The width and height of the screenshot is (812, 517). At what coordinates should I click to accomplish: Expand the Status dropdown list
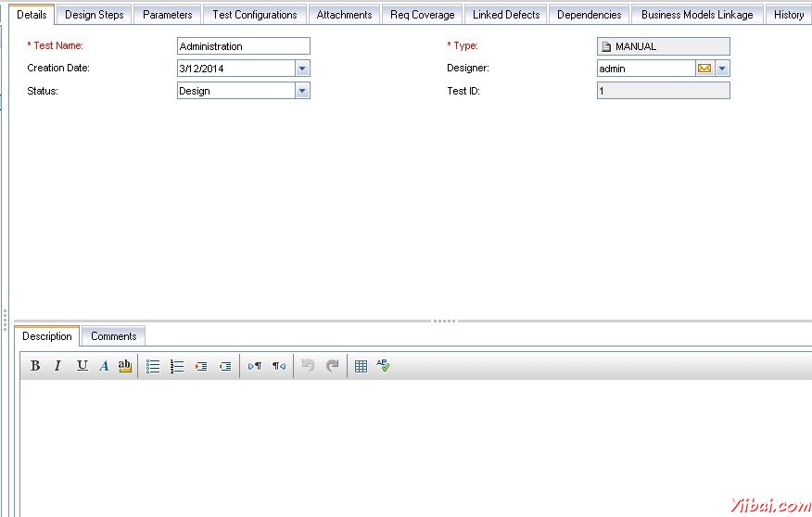click(302, 91)
